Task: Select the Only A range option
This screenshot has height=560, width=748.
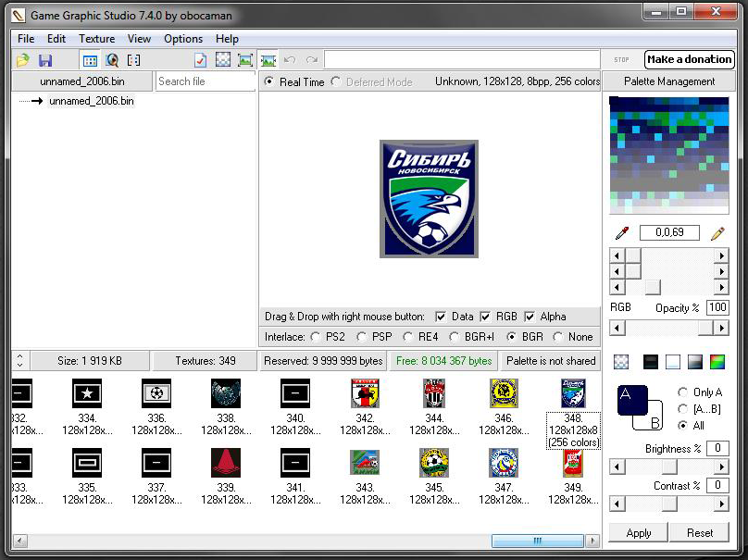Action: (683, 392)
